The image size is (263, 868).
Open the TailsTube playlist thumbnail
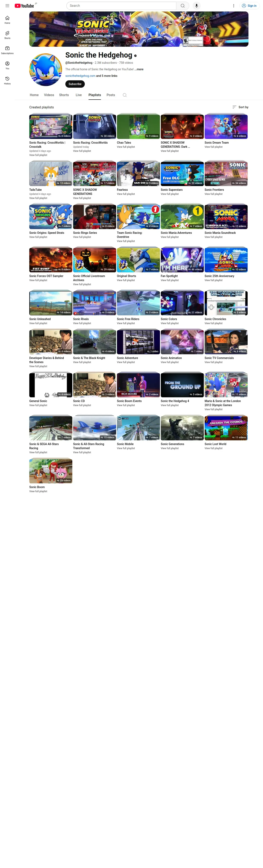tap(51, 174)
